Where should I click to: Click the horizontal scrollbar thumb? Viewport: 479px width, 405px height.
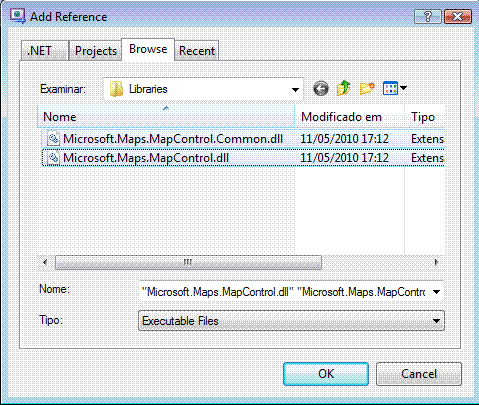188,262
